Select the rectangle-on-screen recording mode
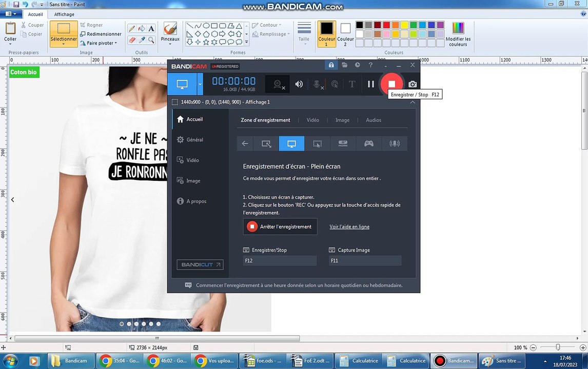 [266, 143]
